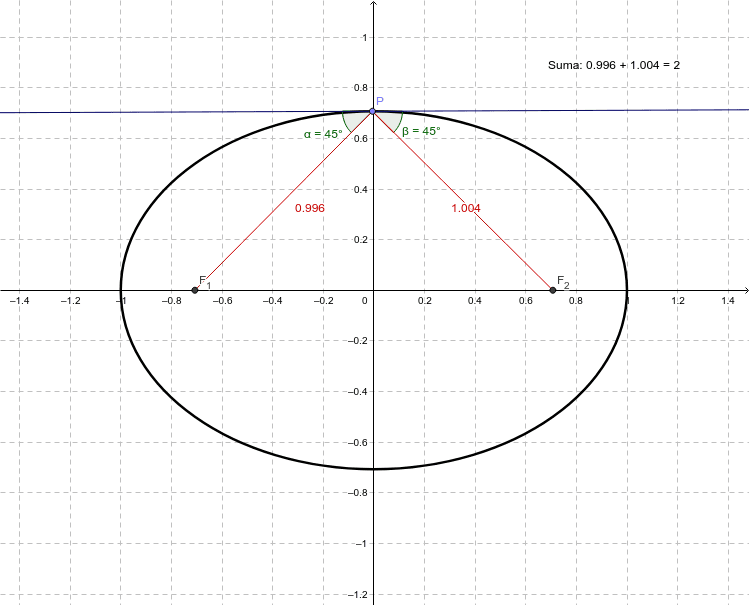
Task: Click the distance label 0.996
Action: (309, 208)
